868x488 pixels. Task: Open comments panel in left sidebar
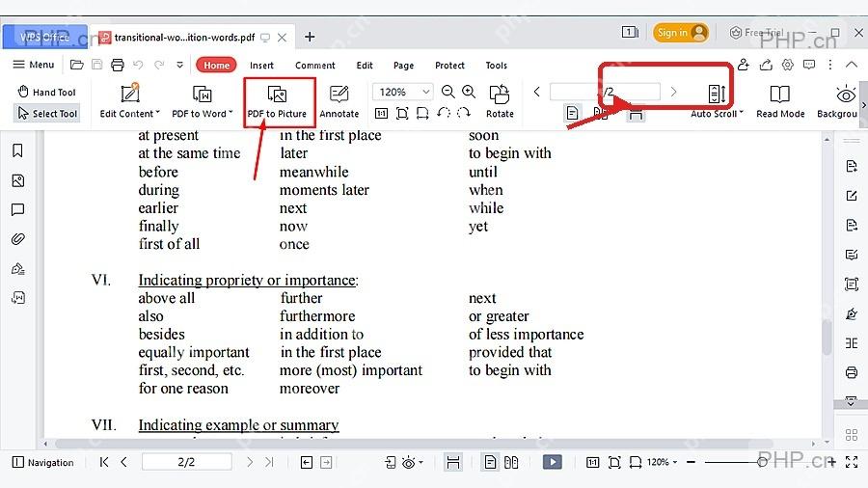[x=17, y=209]
